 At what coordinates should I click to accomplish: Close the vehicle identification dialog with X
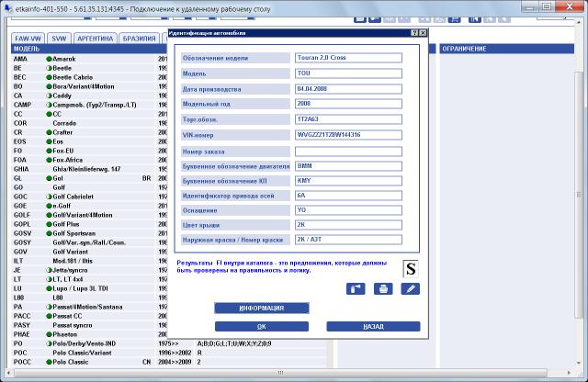(x=423, y=33)
